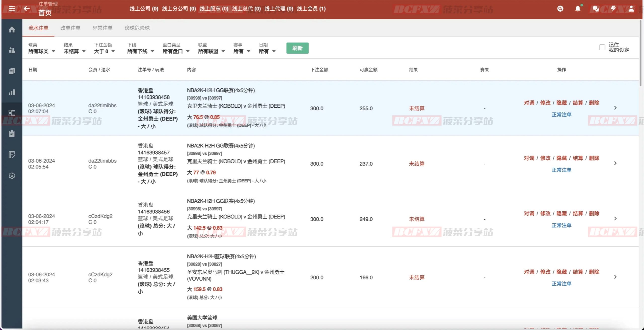Open members group icon in sidebar

click(x=12, y=50)
